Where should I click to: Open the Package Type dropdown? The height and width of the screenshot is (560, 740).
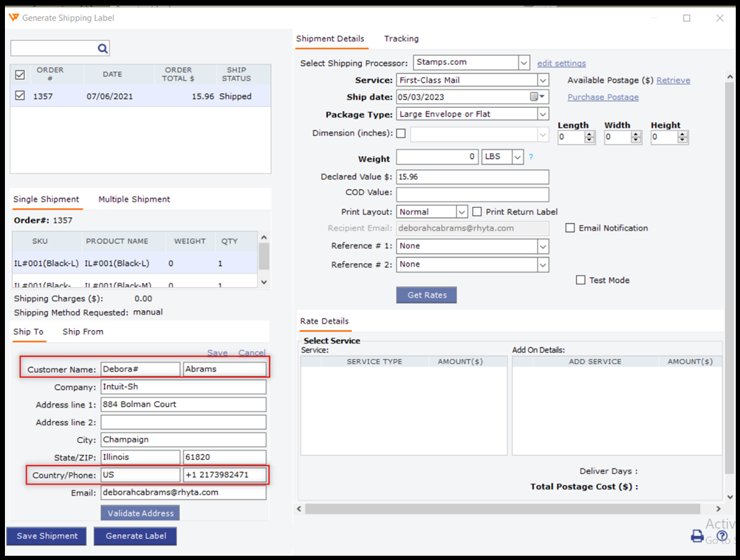(x=542, y=114)
